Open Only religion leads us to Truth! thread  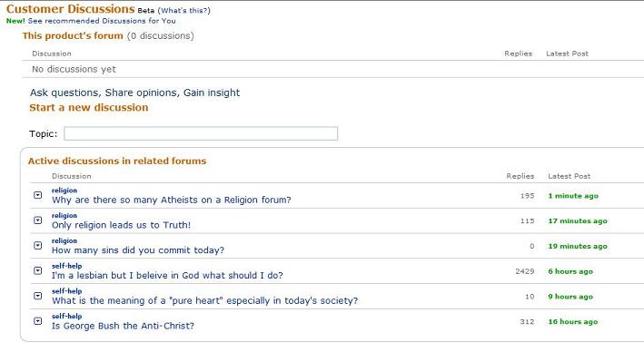click(x=121, y=225)
